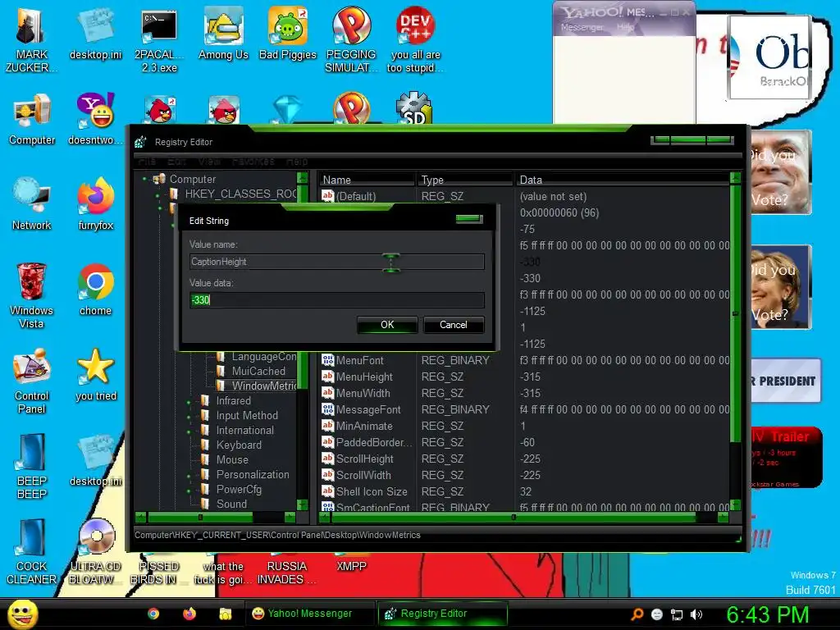Expand the PowerCfg key
This screenshot has width=840, height=630.
189,490
